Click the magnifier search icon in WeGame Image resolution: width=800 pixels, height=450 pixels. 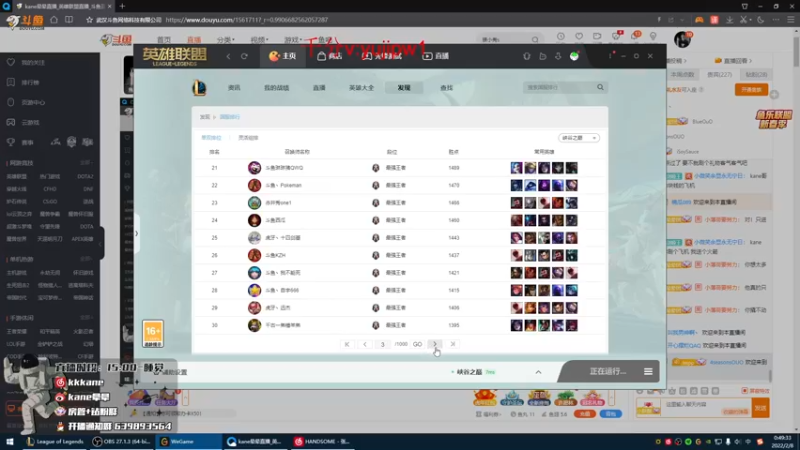601,87
